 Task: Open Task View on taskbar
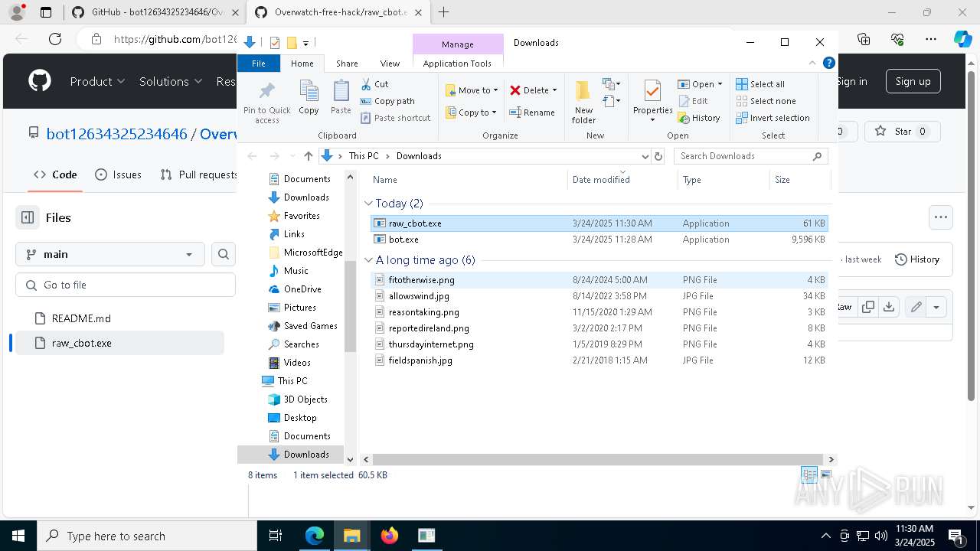pos(276,536)
